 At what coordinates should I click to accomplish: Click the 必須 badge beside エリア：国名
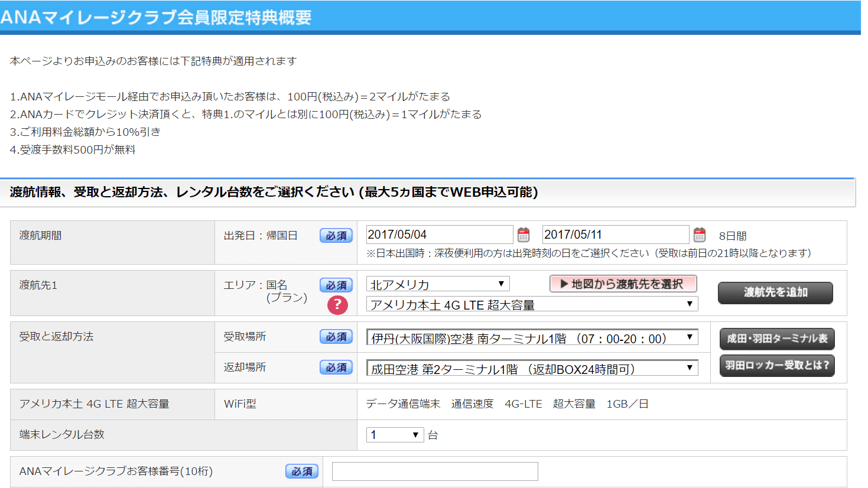tap(336, 285)
